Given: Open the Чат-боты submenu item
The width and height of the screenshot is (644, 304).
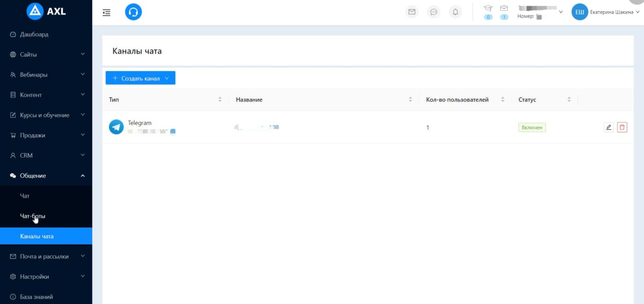Looking at the screenshot, I should 33,216.
